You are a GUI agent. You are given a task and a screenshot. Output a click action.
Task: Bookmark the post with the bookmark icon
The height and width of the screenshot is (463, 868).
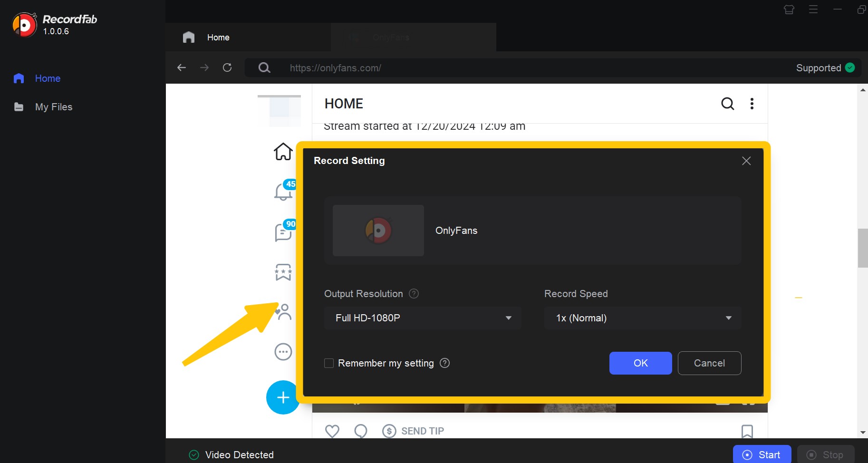pyautogui.click(x=747, y=431)
